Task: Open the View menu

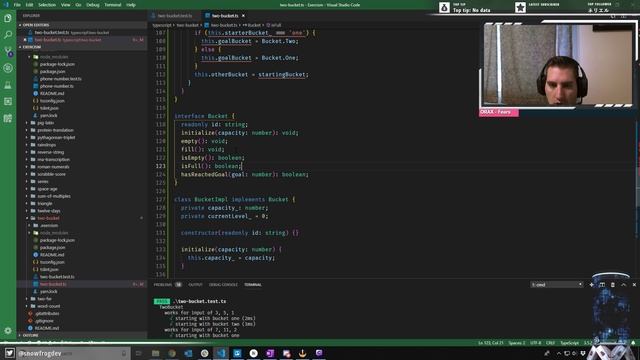Action: (x=65, y=5)
